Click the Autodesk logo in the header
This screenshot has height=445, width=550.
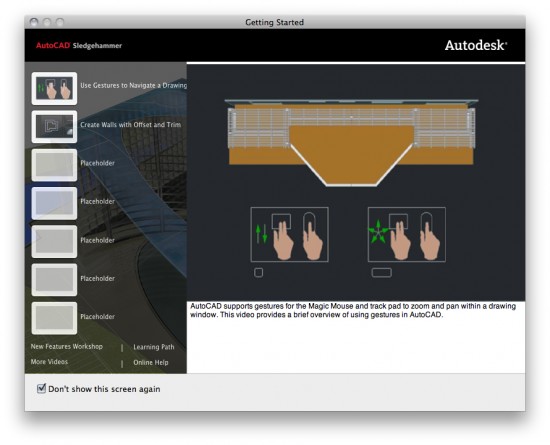(476, 45)
